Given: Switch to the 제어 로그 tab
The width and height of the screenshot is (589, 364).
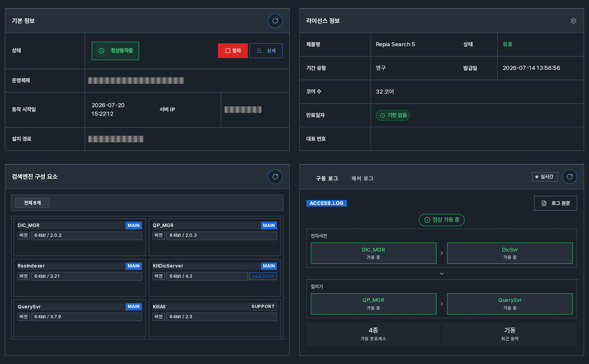Looking at the screenshot, I should (362, 178).
